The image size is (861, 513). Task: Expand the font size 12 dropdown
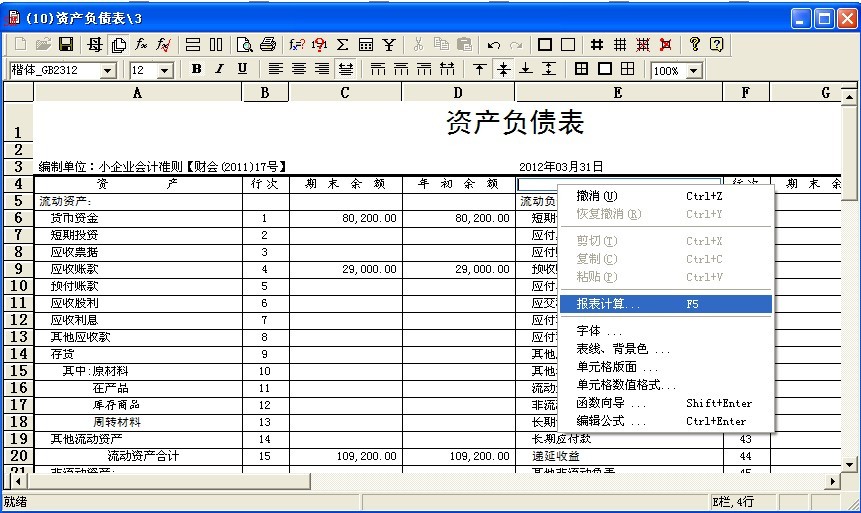tap(165, 70)
